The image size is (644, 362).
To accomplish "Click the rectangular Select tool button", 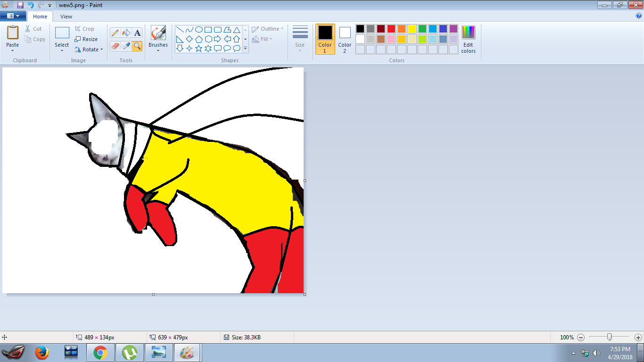I will point(62,33).
